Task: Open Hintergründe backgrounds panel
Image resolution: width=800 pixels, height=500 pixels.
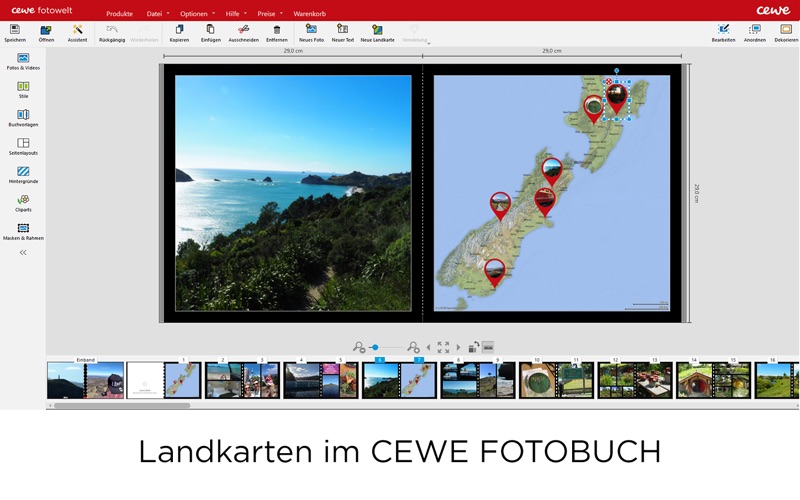Action: pos(23,175)
